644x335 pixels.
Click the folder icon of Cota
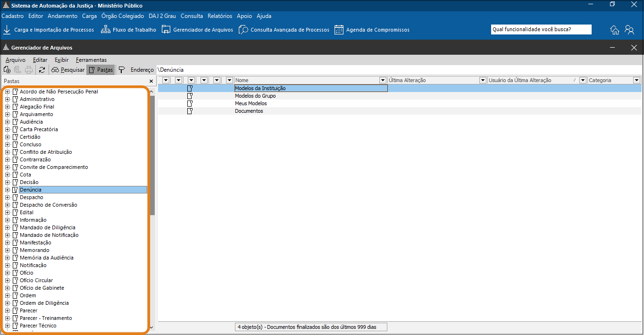(15, 175)
